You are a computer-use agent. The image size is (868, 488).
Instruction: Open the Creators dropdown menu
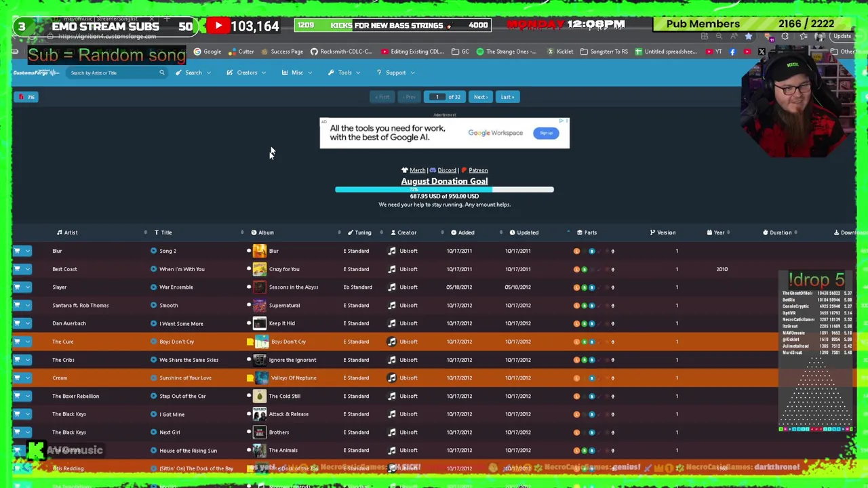coord(247,73)
